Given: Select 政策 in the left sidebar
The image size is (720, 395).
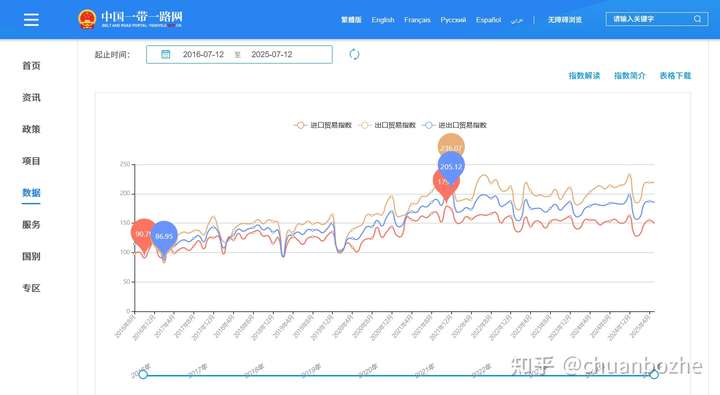Looking at the screenshot, I should point(31,129).
